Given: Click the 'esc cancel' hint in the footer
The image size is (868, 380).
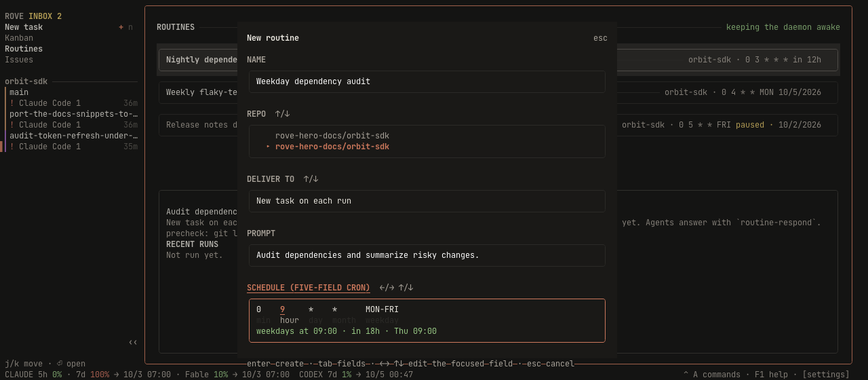Looking at the screenshot, I should pyautogui.click(x=551, y=364).
